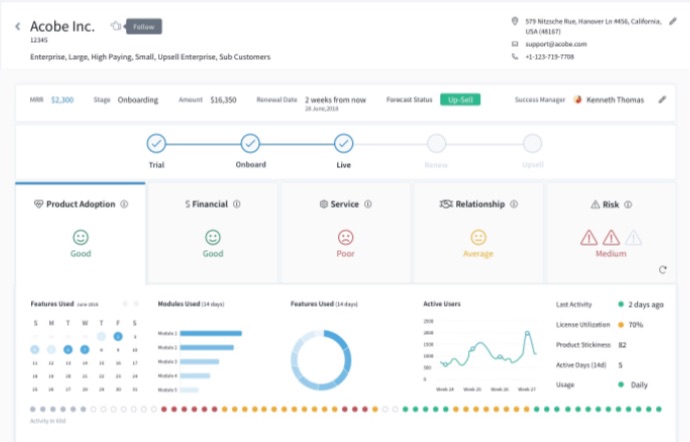Open the info icon beside Financial
This screenshot has width=690, height=442.
[x=237, y=204]
